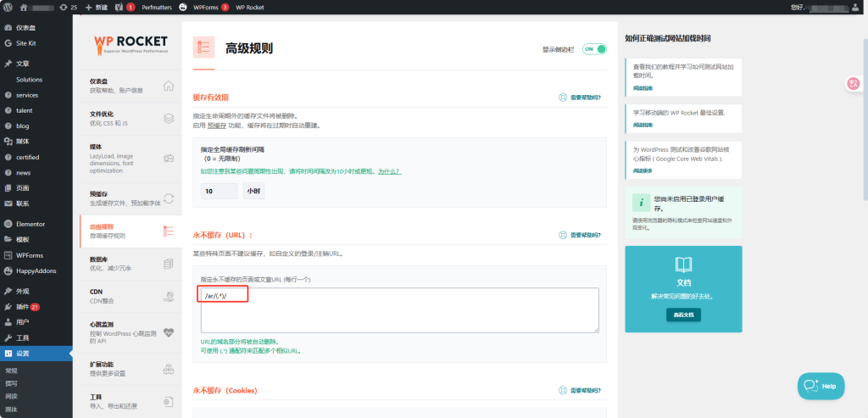
Task: Click the pink translate floating icon
Action: tap(854, 84)
